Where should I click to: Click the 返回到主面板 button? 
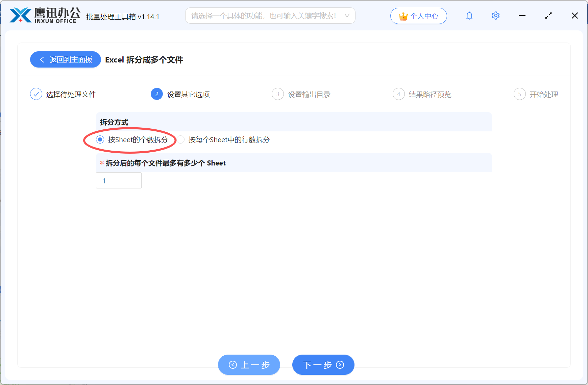click(65, 59)
